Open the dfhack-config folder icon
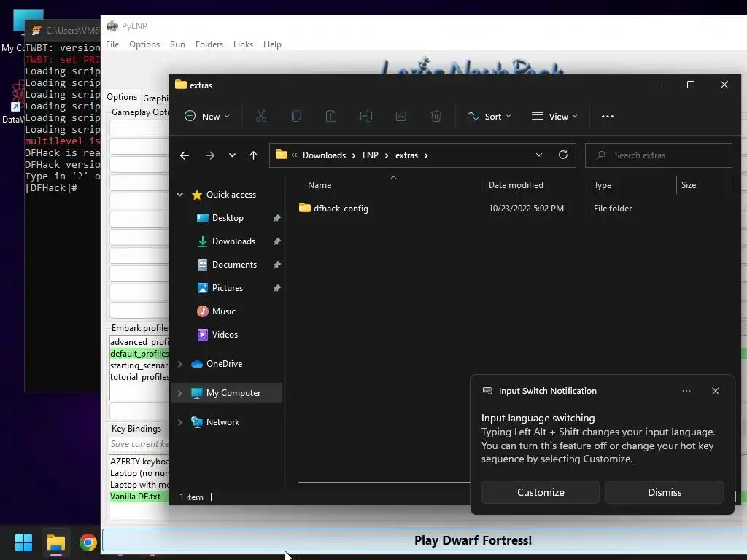Screen dimensions: 747x560 pyautogui.click(x=305, y=208)
